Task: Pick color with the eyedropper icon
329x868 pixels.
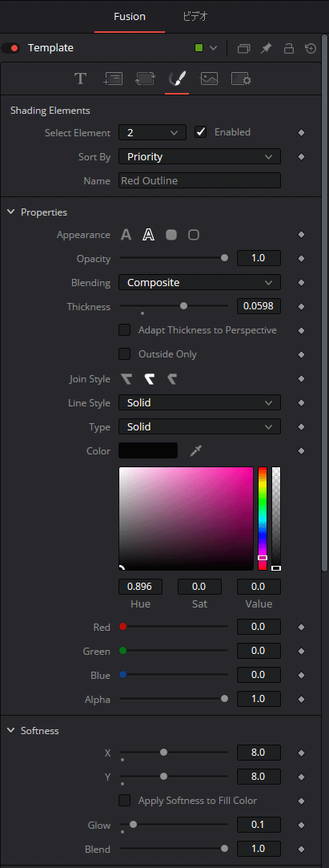Action: [x=196, y=451]
